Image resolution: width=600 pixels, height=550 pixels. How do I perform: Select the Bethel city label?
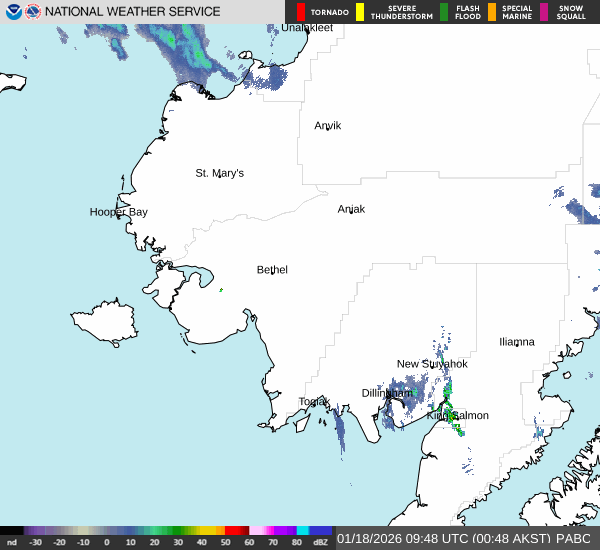[272, 270]
